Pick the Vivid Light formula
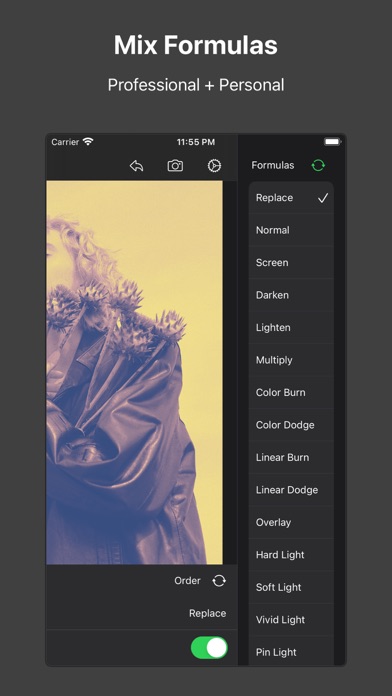 pyautogui.click(x=291, y=620)
